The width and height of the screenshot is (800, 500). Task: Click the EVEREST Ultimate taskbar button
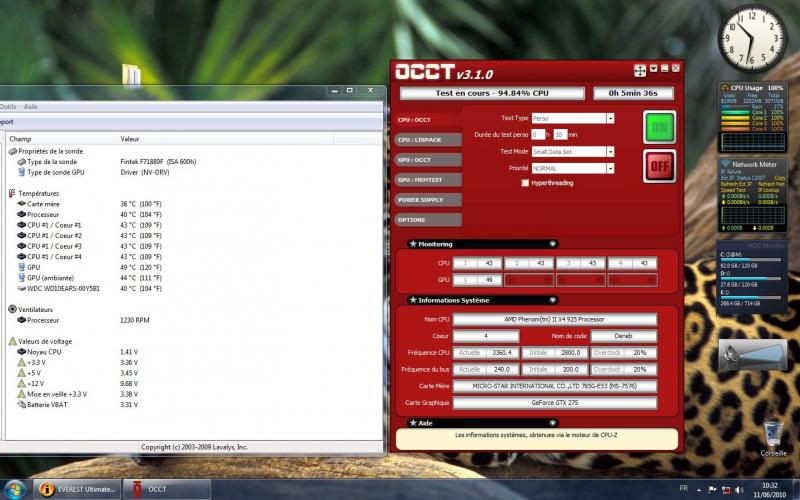click(78, 489)
